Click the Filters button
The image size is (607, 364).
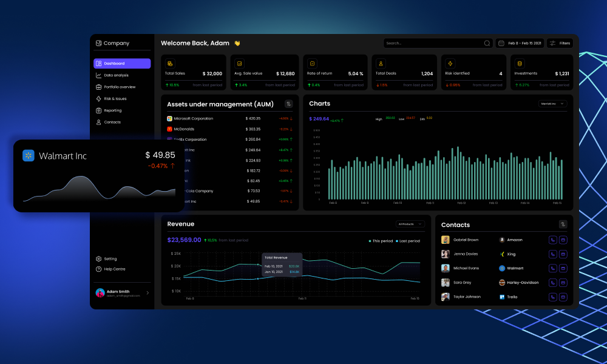pos(560,43)
